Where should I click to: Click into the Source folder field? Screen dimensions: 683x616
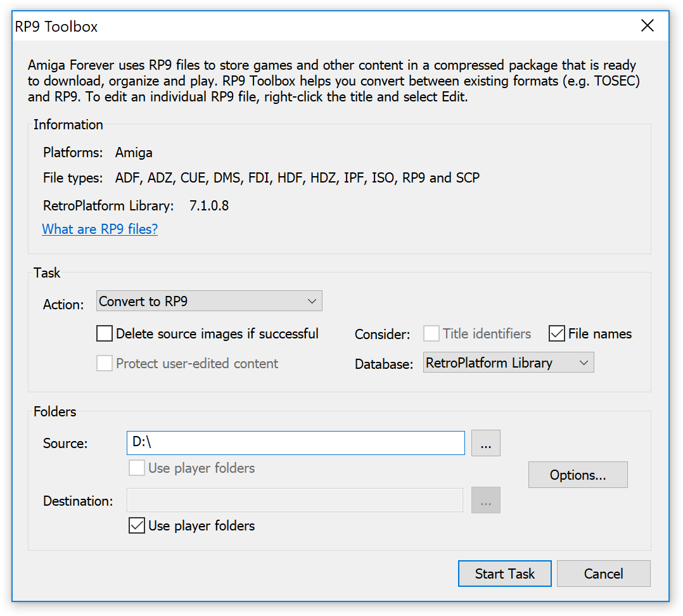pyautogui.click(x=296, y=443)
